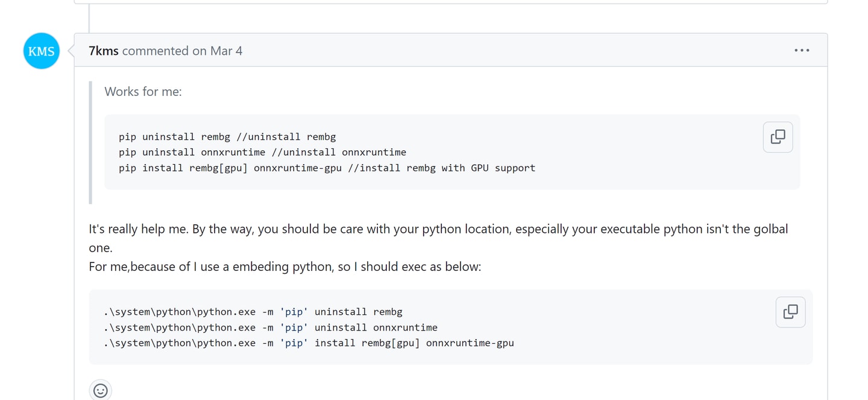Click the python.exe line ending "install rembg[gpu] onnxruntime-gpu"

(x=309, y=343)
